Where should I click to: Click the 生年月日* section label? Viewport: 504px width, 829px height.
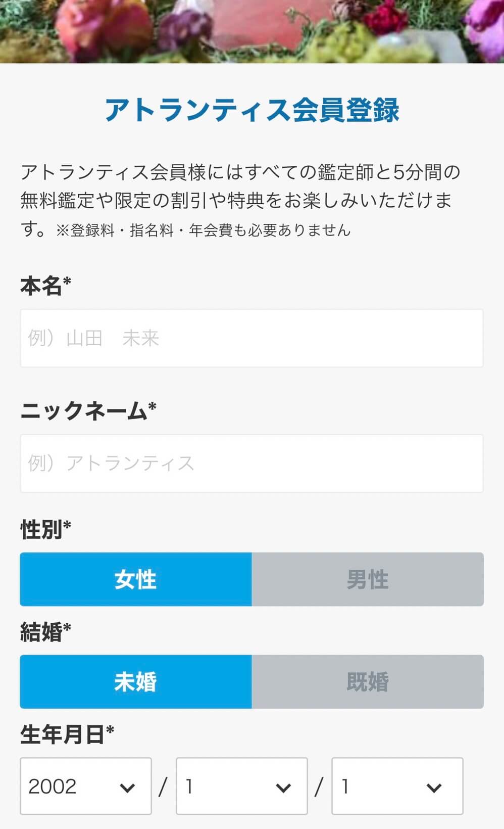67,734
